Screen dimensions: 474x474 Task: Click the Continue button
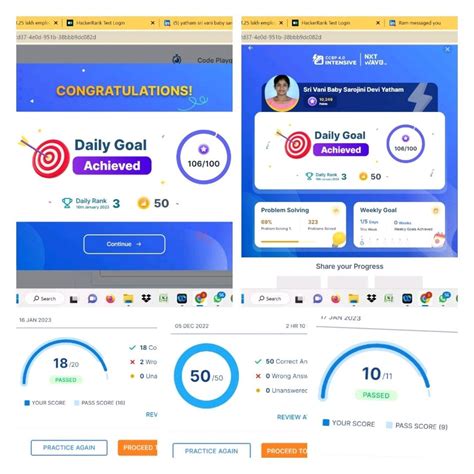coord(124,244)
